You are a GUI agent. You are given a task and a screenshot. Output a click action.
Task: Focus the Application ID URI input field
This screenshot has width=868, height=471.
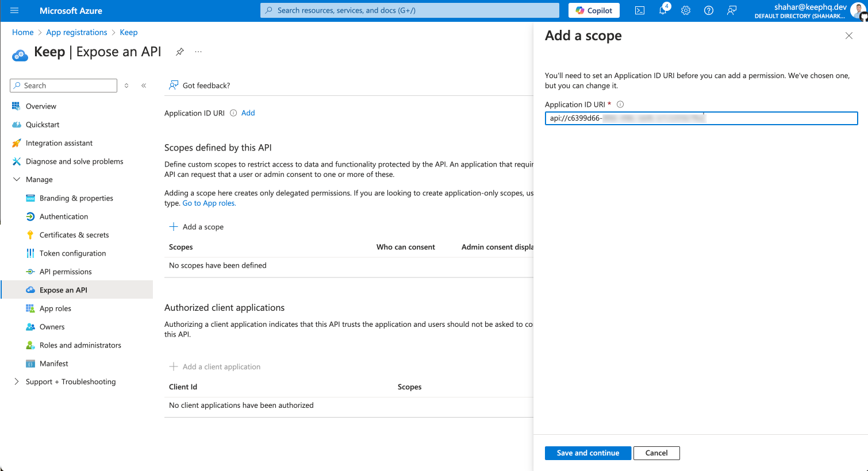(701, 118)
